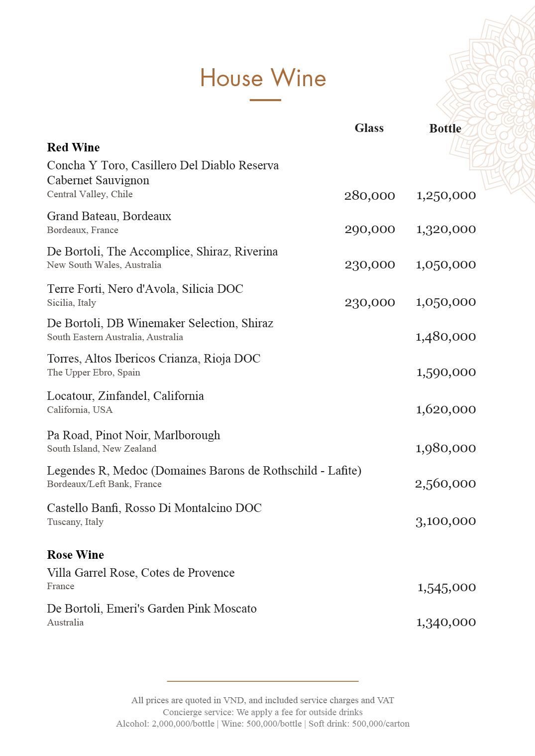
Task: Click Villa Garrel Rose Cotes de Provence
Action: pyautogui.click(x=141, y=573)
